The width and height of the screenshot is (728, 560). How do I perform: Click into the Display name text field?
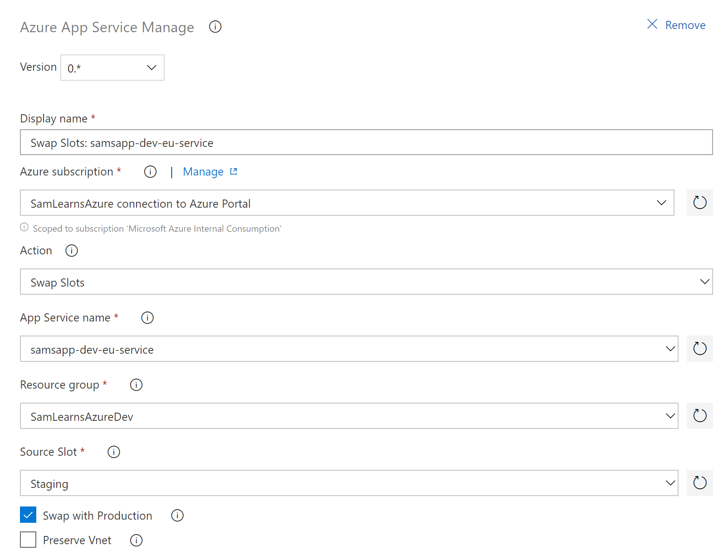click(366, 142)
